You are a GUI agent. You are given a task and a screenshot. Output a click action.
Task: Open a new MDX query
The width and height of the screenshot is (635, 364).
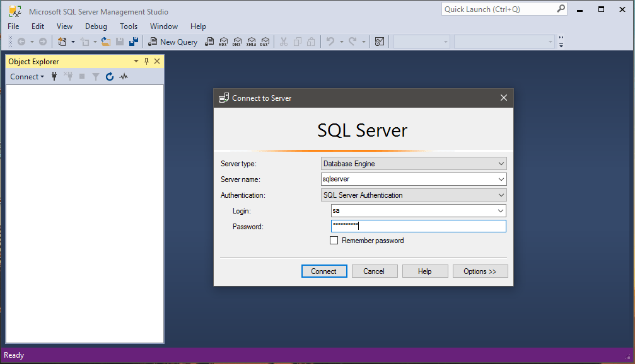222,42
